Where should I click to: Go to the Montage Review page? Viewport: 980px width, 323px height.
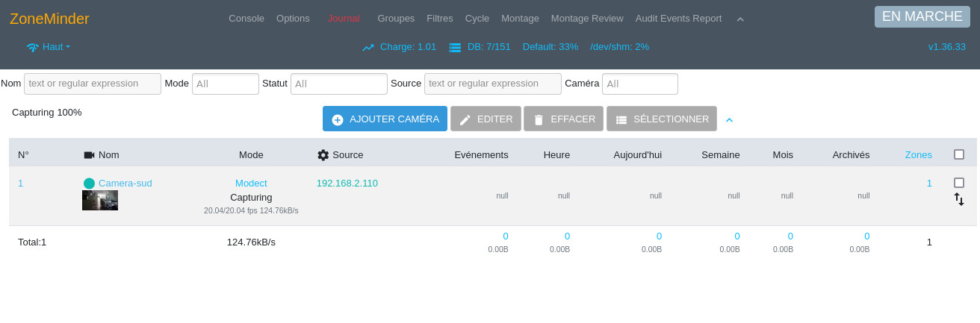click(x=587, y=19)
